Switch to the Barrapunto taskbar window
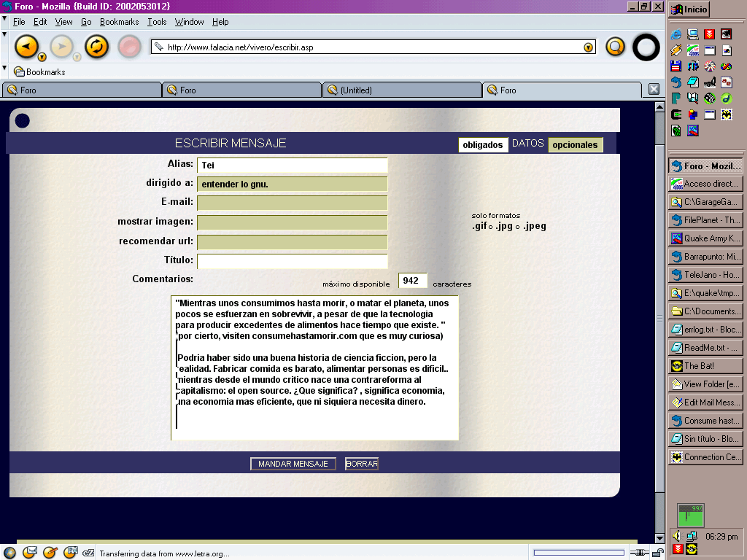The height and width of the screenshot is (560, 747). tap(705, 257)
